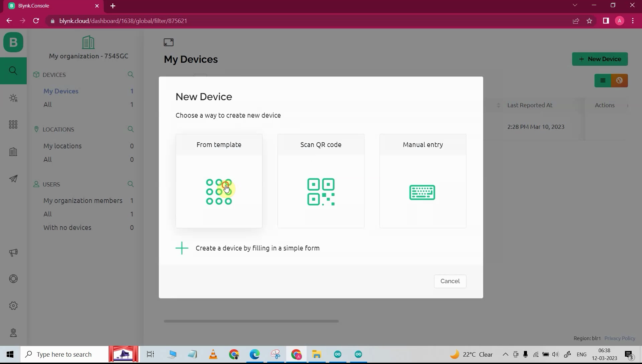Select the apps grid icon in sidebar
The height and width of the screenshot is (364, 642).
point(13,124)
